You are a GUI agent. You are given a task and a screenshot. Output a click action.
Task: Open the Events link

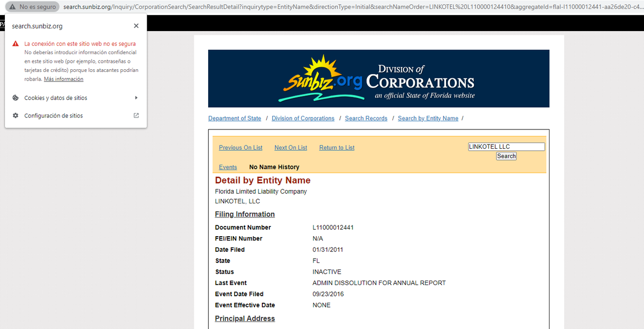click(228, 167)
